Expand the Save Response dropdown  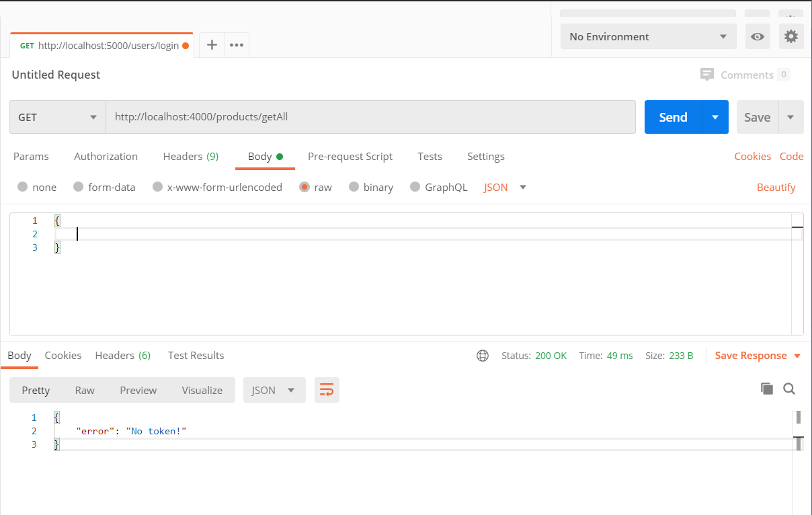[798, 356]
